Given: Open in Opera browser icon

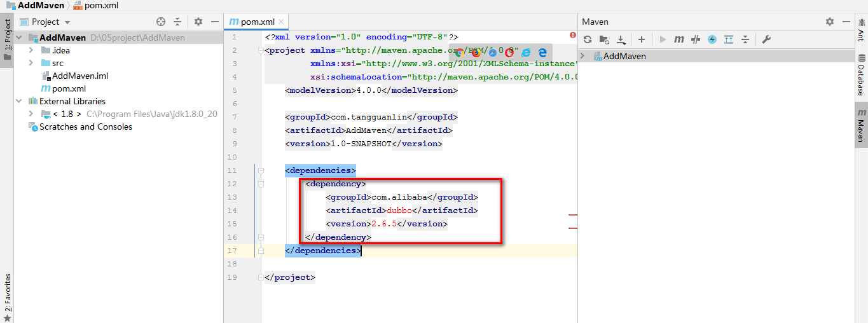Looking at the screenshot, I should click(509, 53).
